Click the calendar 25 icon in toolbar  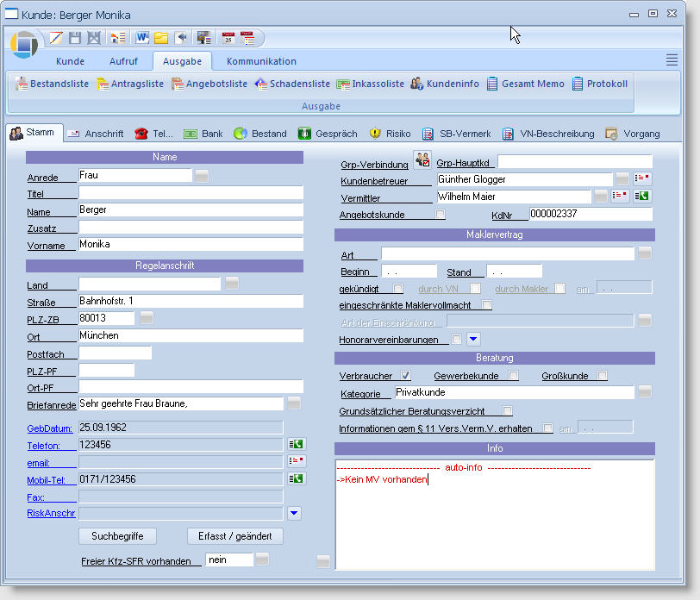click(228, 38)
